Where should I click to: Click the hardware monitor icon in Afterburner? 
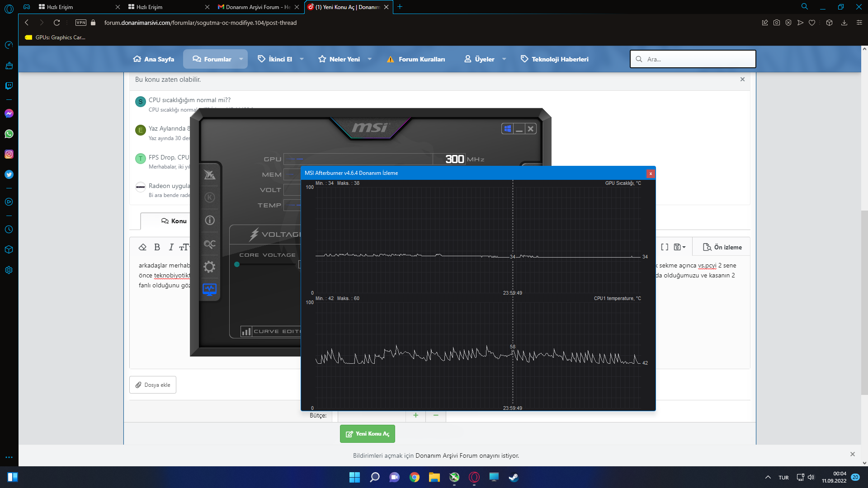[x=209, y=289]
